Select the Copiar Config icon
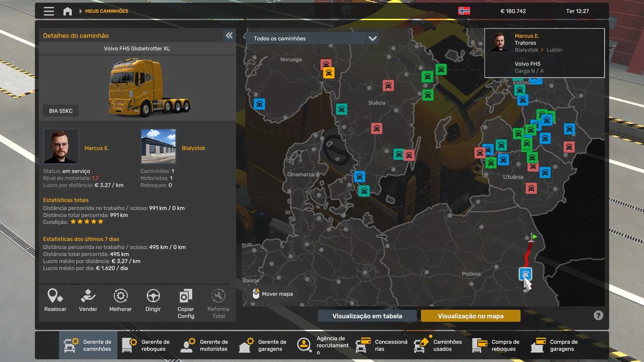The height and width of the screenshot is (362, 644). 186,296
